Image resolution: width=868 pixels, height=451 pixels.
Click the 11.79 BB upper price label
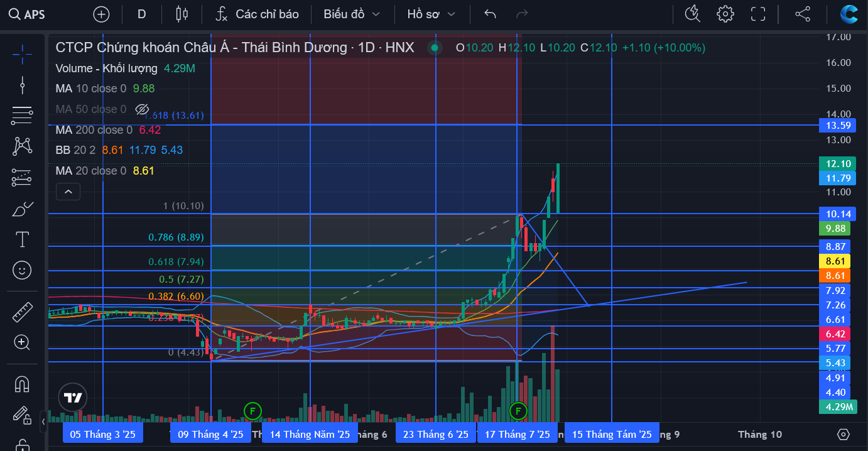[x=838, y=178]
